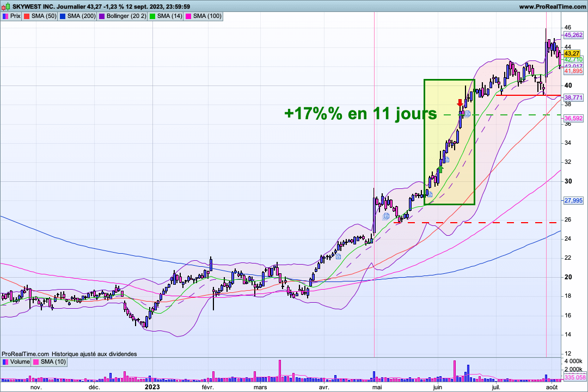Visit the www.ProRealTime.com link
The image size is (588, 392).
(x=553, y=7)
